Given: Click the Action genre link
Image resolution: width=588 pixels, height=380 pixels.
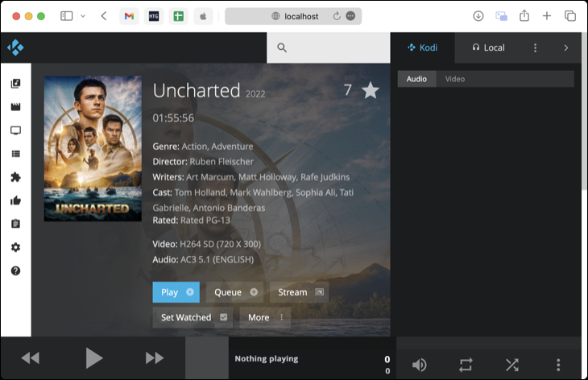Looking at the screenshot, I should [x=194, y=147].
